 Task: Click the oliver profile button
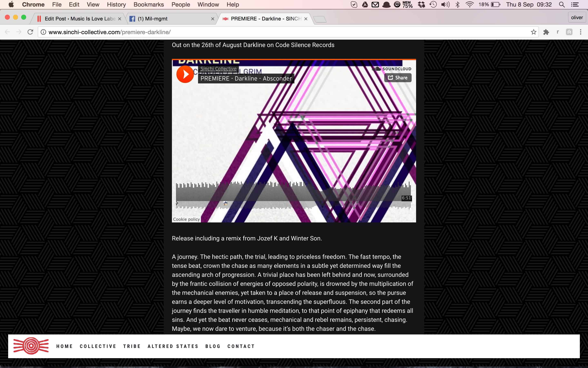tap(577, 18)
